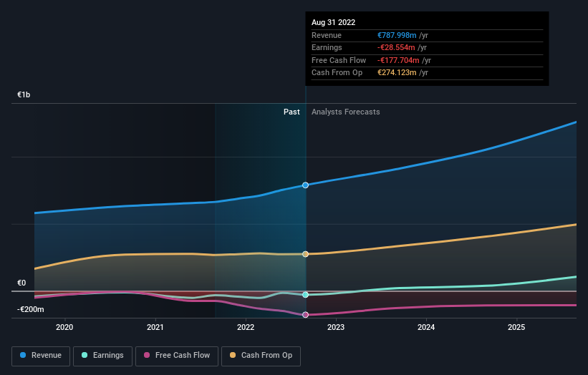
Task: Click the Revenue row label in tooltip
Action: point(327,35)
